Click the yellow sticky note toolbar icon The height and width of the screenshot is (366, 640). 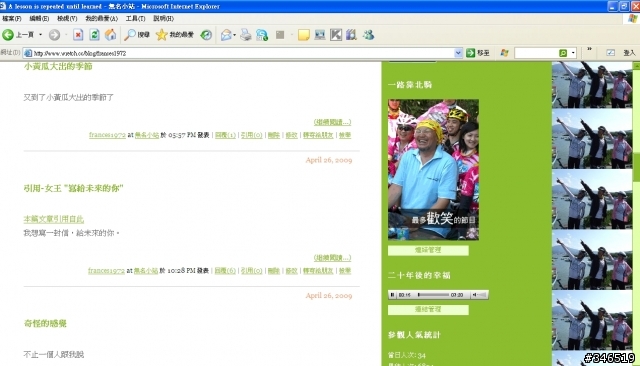click(x=303, y=35)
